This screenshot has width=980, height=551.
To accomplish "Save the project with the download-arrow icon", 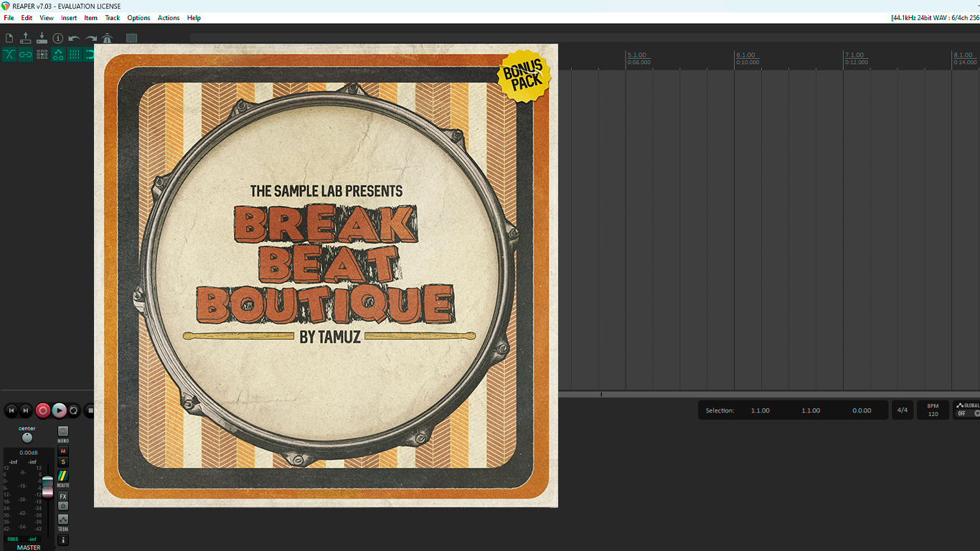I will [x=42, y=38].
